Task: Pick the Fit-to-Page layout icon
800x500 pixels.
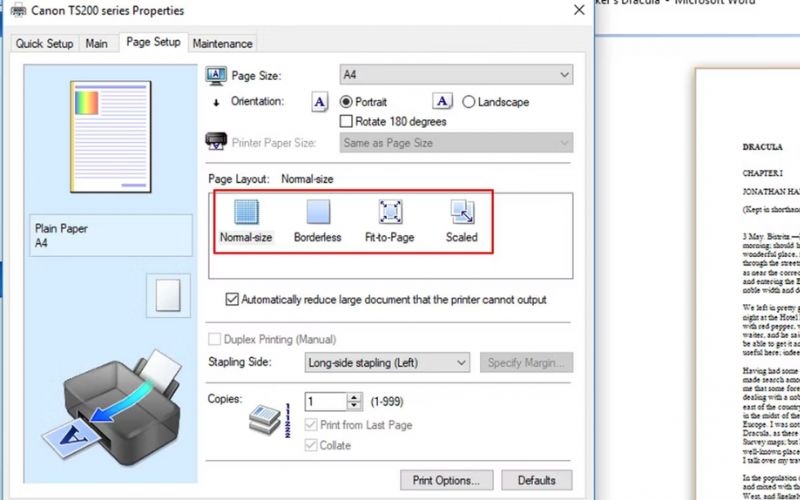Action: 390,212
